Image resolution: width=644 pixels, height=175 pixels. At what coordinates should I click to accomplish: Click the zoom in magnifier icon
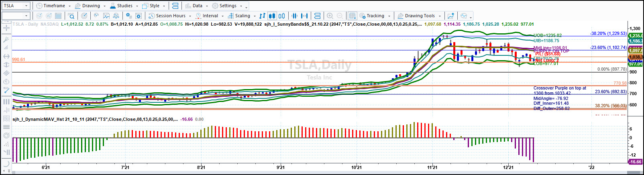(330, 16)
